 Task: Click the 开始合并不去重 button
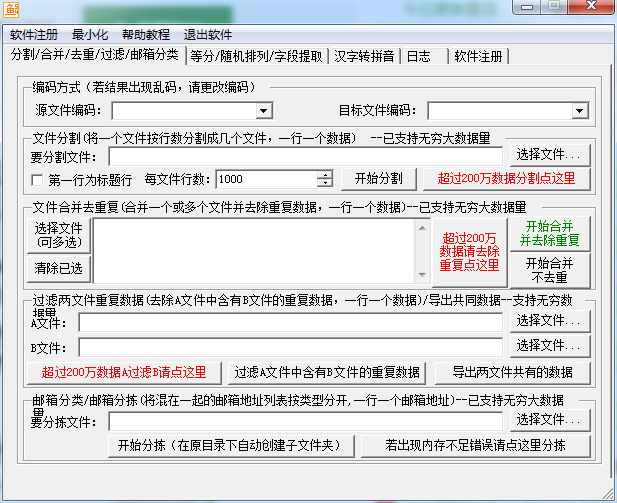(x=550, y=270)
